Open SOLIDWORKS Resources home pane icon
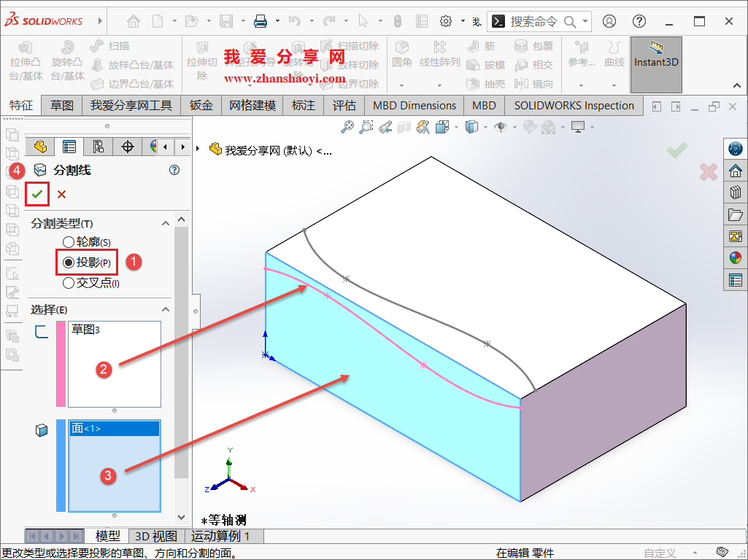This screenshot has height=560, width=748. coord(736,170)
